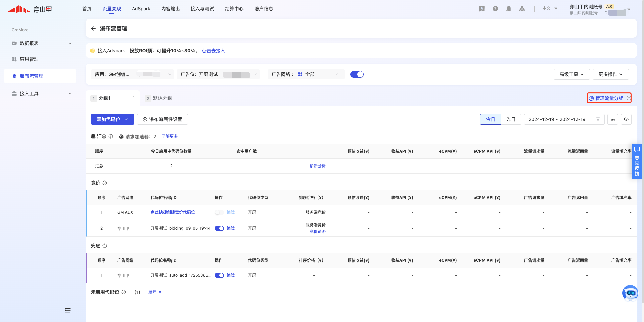644x322 pixels.
Task: Open the 内容输出 top menu item
Action: [x=171, y=9]
